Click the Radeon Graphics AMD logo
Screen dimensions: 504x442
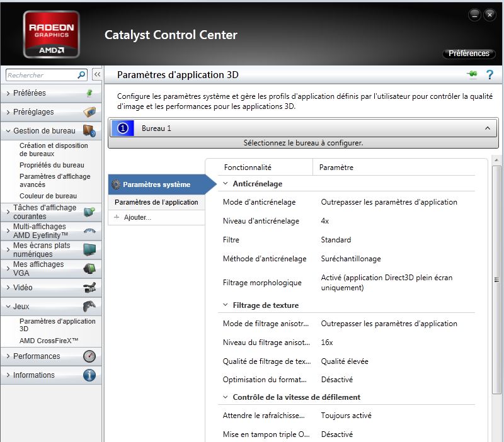click(x=52, y=35)
